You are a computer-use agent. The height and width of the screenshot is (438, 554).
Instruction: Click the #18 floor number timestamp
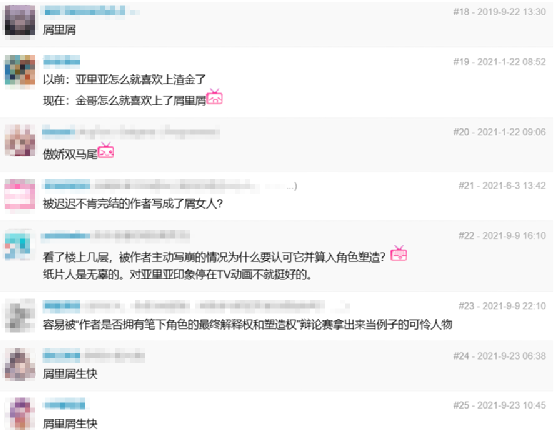(x=499, y=12)
